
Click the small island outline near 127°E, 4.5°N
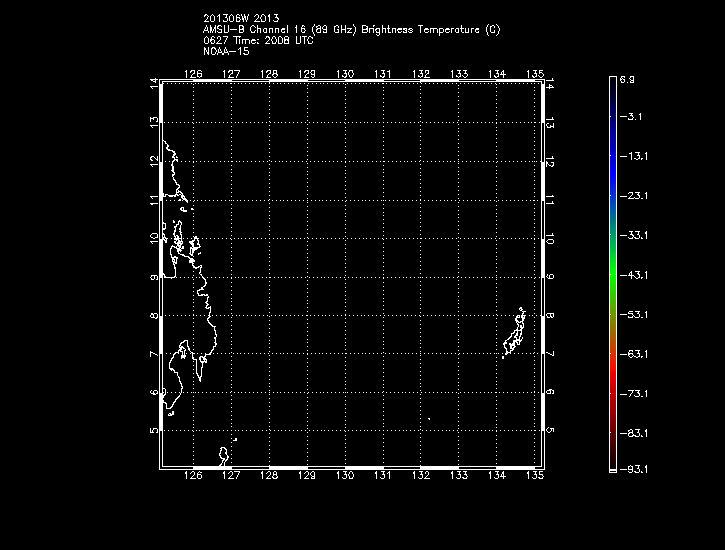click(x=224, y=454)
